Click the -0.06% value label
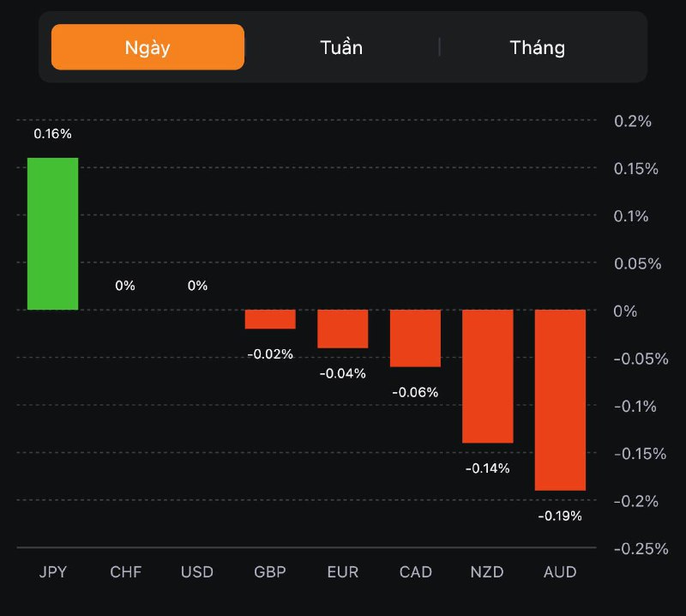The image size is (686, 616). click(415, 392)
